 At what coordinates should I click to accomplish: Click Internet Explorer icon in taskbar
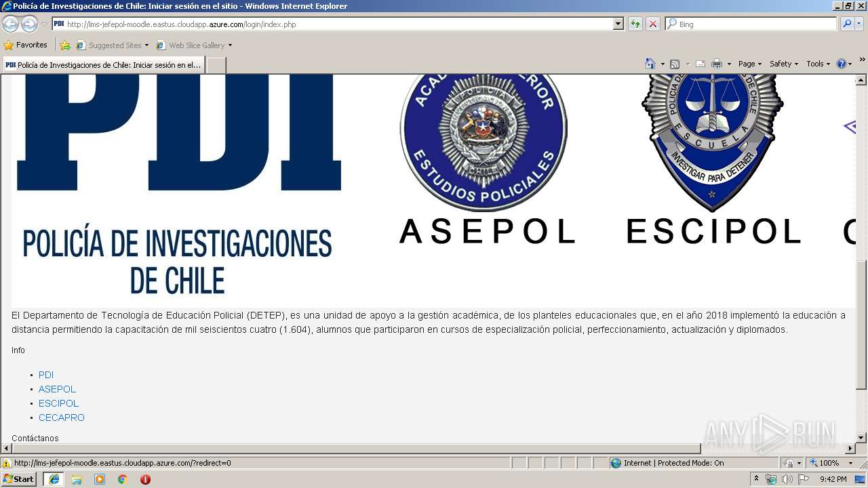54,479
